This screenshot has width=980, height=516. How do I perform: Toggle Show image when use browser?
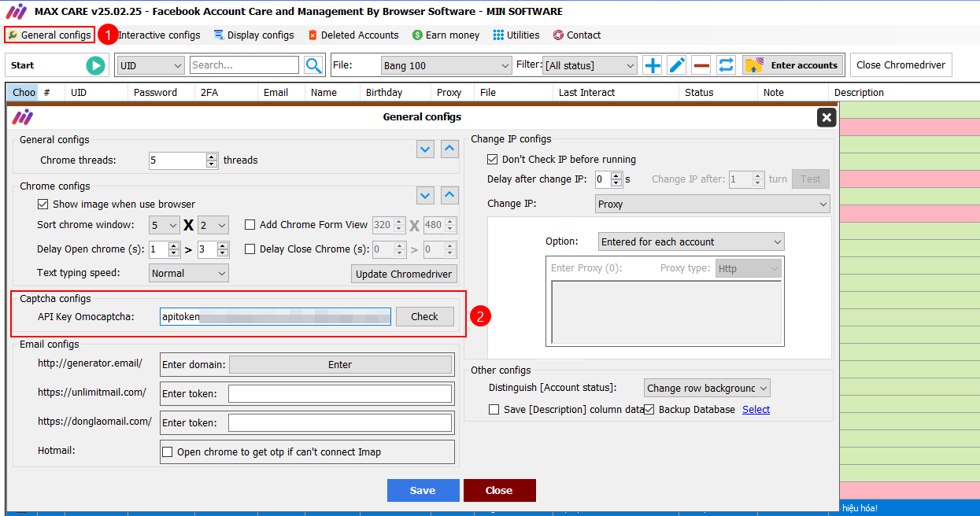[43, 204]
